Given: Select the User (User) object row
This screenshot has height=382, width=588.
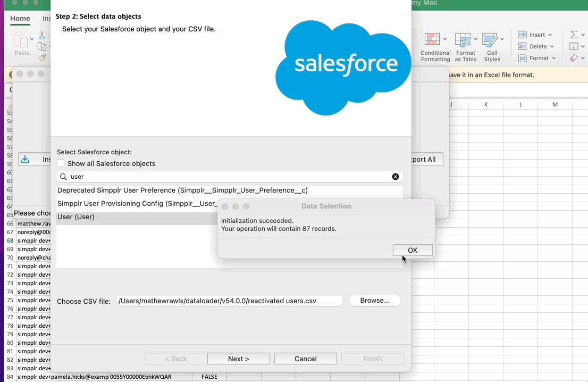Looking at the screenshot, I should [x=137, y=217].
